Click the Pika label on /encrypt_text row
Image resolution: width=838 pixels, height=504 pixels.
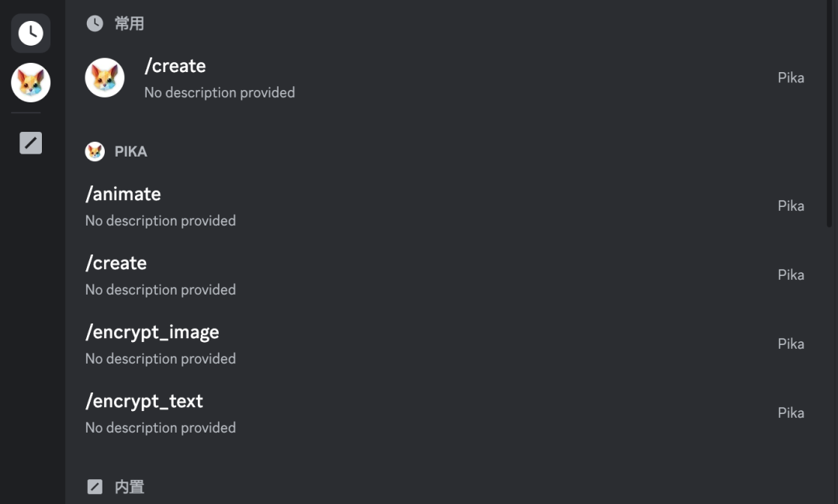point(791,413)
